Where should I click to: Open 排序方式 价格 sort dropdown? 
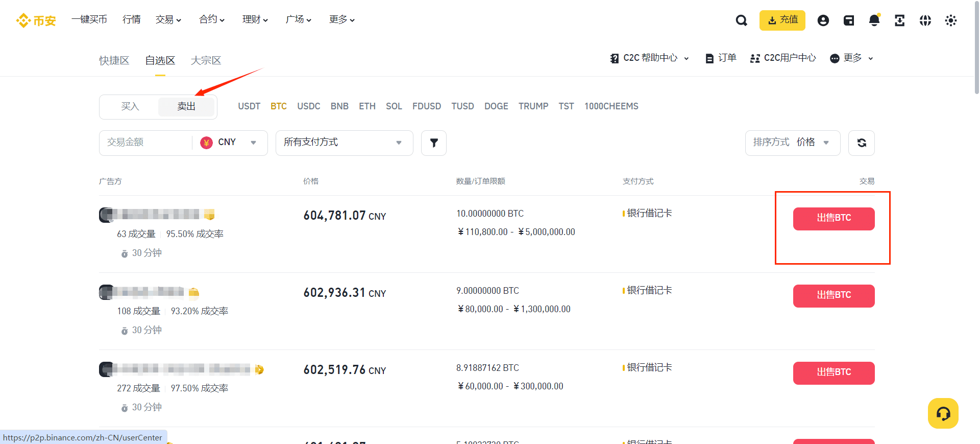(x=793, y=143)
